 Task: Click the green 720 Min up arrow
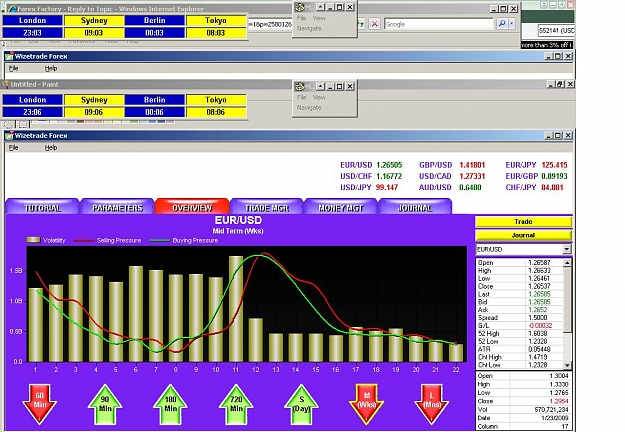tap(236, 404)
